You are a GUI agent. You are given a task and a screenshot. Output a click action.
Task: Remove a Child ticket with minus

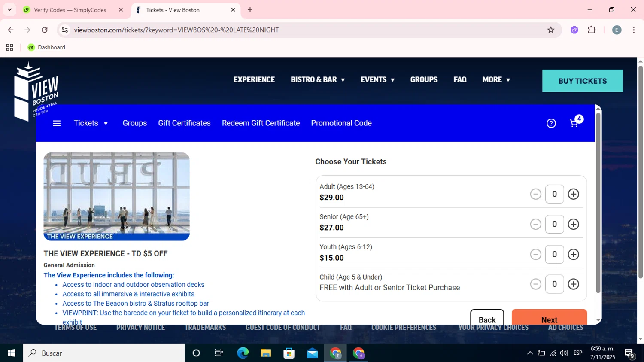tap(535, 284)
